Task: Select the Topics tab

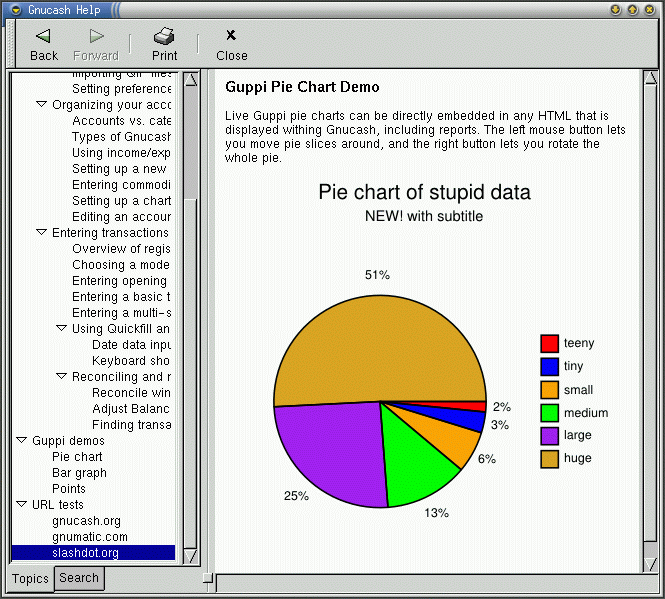Action: click(x=30, y=579)
